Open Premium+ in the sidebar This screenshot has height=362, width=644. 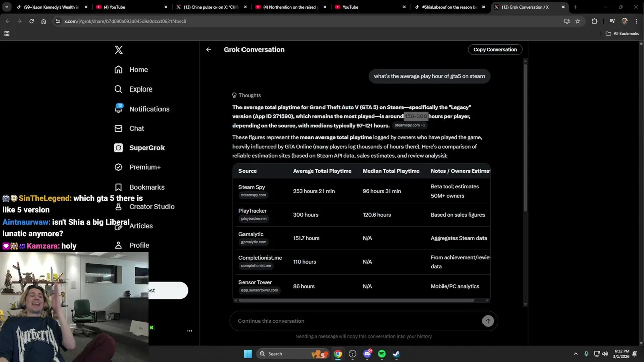click(x=137, y=167)
